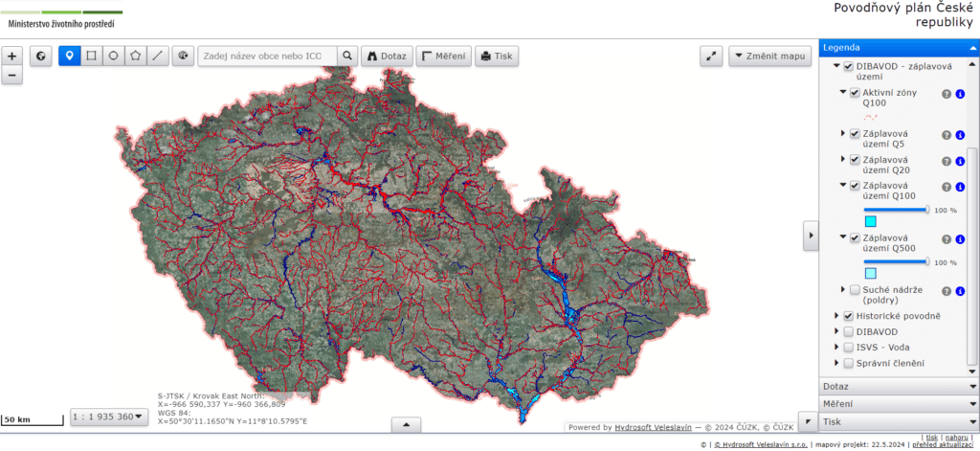This screenshot has height=451, width=980.
Task: Select the line selection tool
Action: (158, 56)
